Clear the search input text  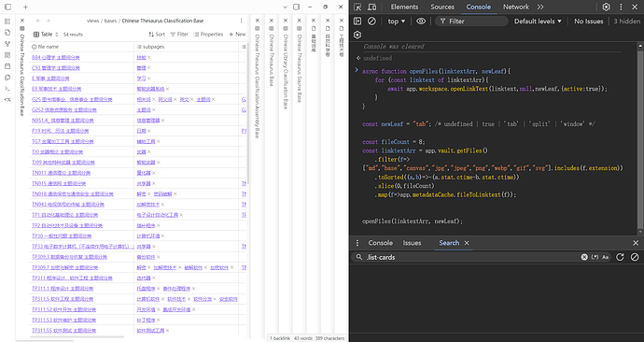click(584, 257)
